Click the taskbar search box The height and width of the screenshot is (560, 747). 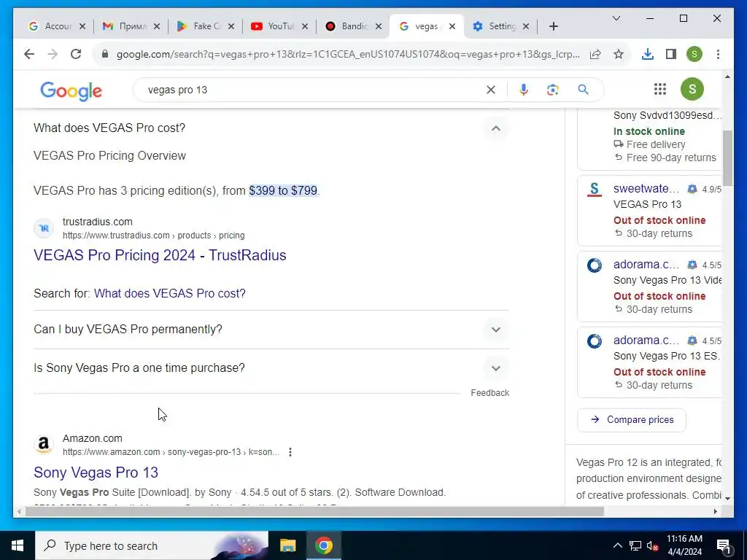[x=152, y=545]
